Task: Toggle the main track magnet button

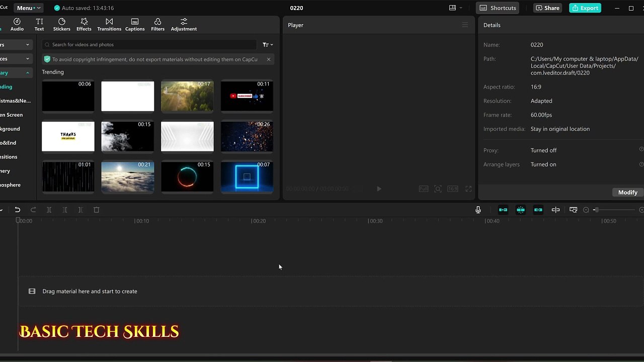Action: pos(503,210)
